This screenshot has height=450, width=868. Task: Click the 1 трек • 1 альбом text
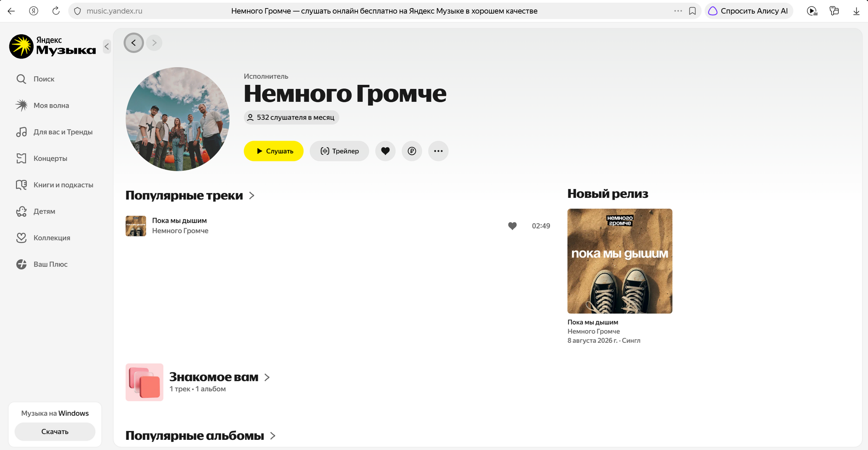click(x=198, y=389)
